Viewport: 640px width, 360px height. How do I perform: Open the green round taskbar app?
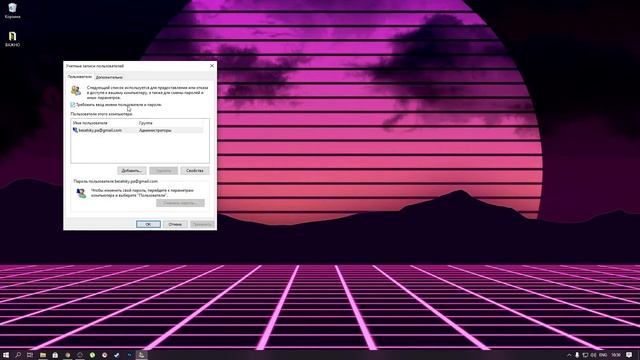(92, 355)
